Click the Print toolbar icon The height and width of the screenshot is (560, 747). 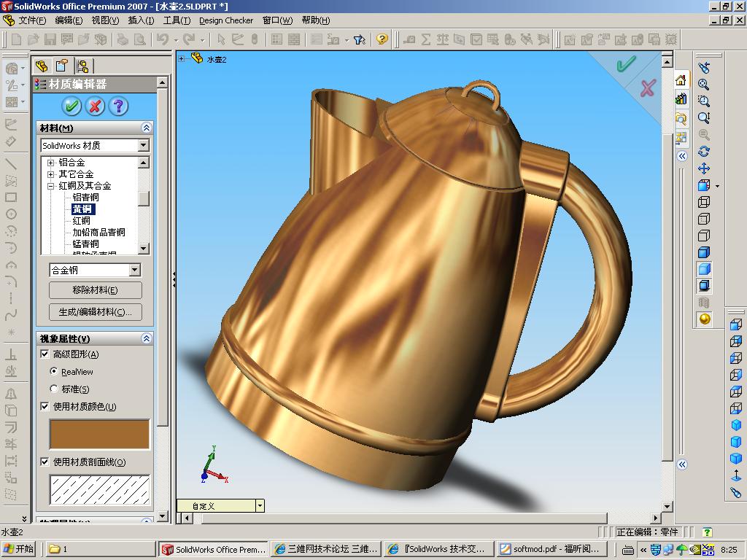tap(123, 39)
